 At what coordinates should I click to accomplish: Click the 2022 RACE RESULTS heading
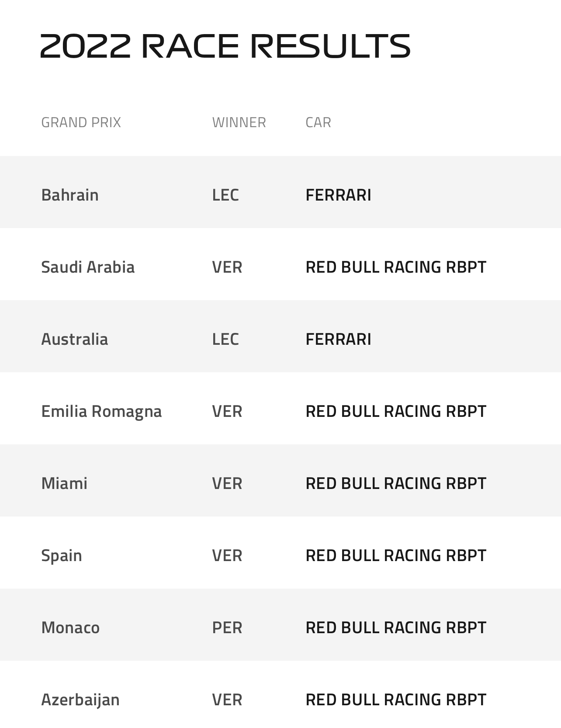tap(225, 45)
